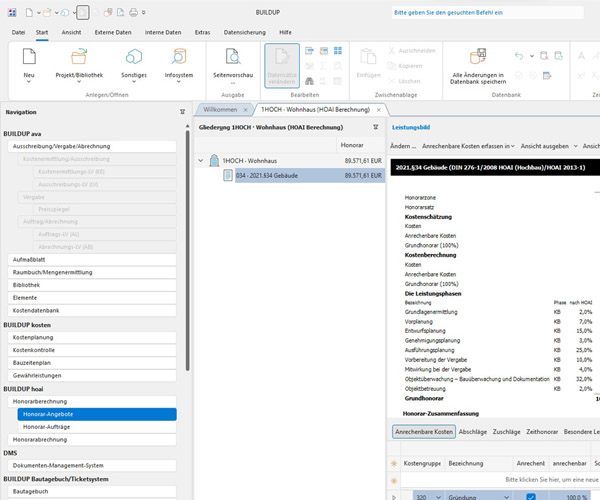Click the pin icon of Gliederung panel
The height and width of the screenshot is (500, 600).
click(x=376, y=127)
